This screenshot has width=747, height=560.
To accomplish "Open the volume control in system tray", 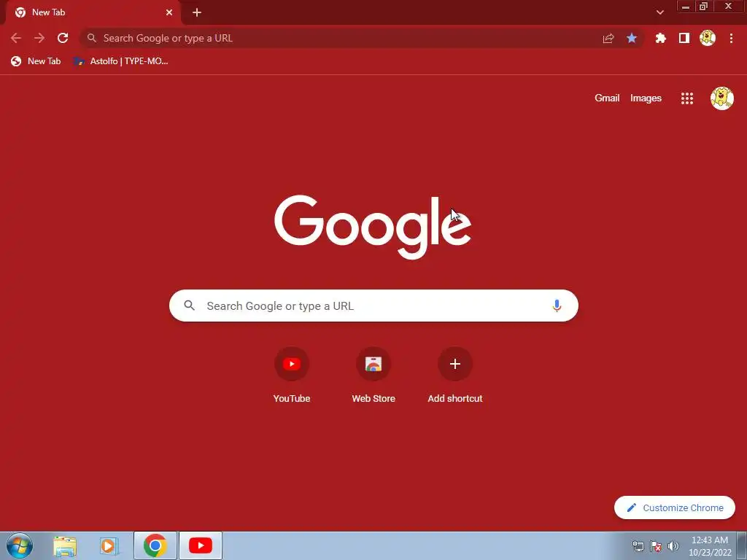I will click(x=673, y=546).
